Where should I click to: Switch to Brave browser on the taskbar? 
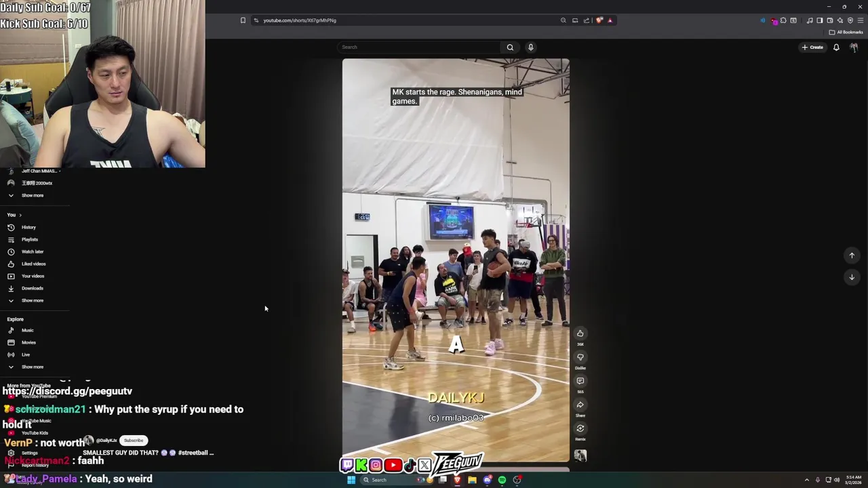point(457,480)
